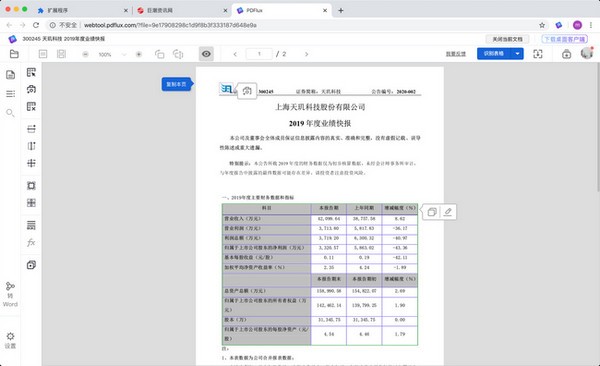Open 设置 settings gear
Viewport: 600px width, 366px height.
click(10, 340)
